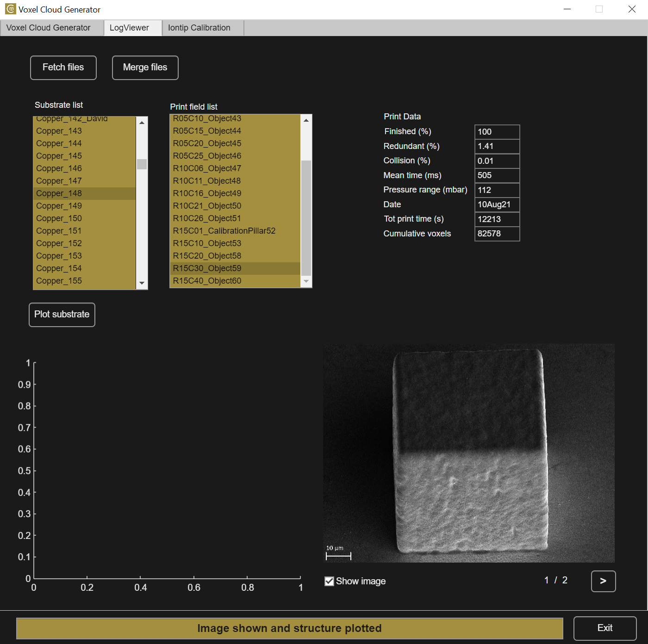Click the Cumulative voxels value field
The image size is (648, 644).
pos(497,234)
